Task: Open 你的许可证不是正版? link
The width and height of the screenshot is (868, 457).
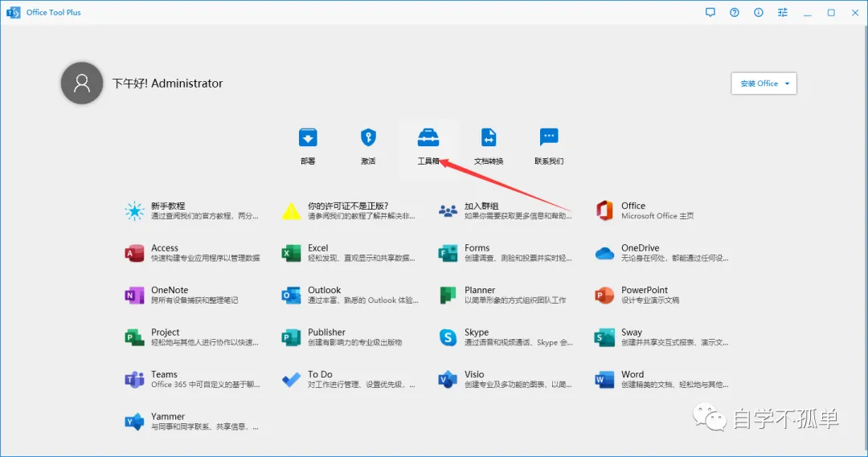Action: pos(348,210)
